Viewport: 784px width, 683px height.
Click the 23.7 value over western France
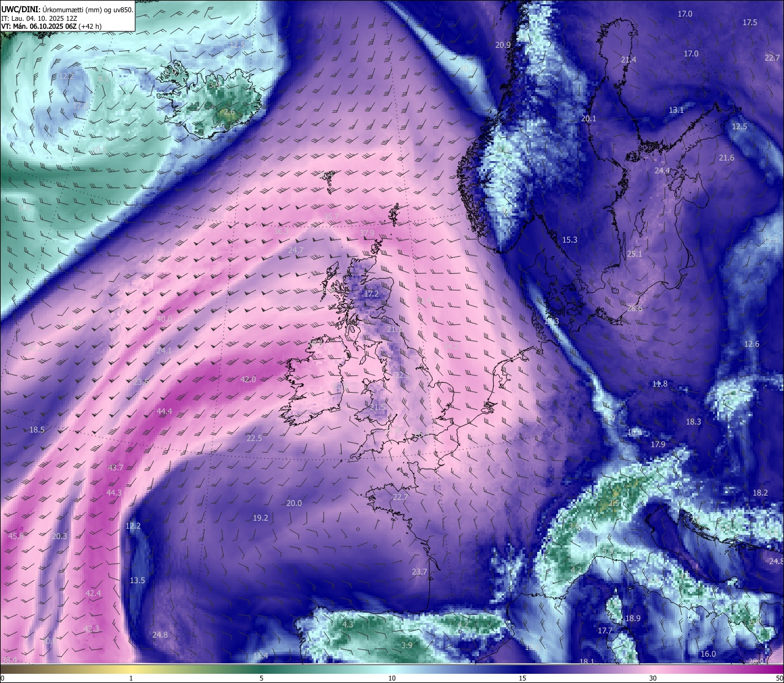click(419, 572)
